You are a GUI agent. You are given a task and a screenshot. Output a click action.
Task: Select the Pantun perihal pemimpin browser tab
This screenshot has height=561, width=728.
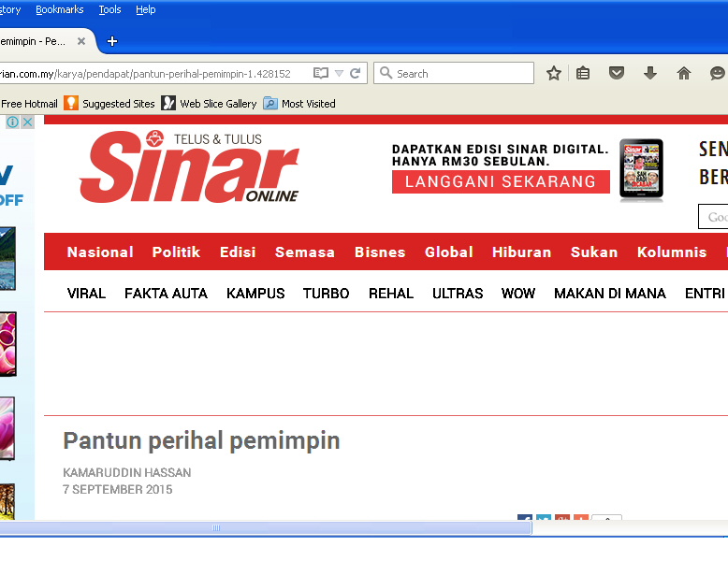[42, 41]
